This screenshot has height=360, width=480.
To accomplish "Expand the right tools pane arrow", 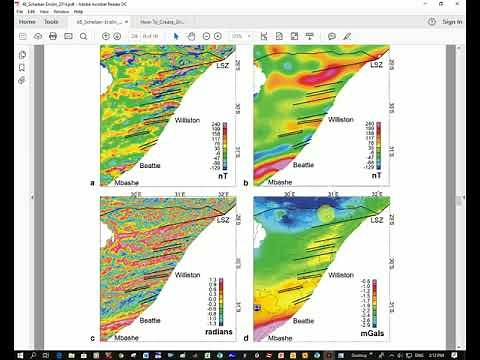I will pyautogui.click(x=464, y=197).
